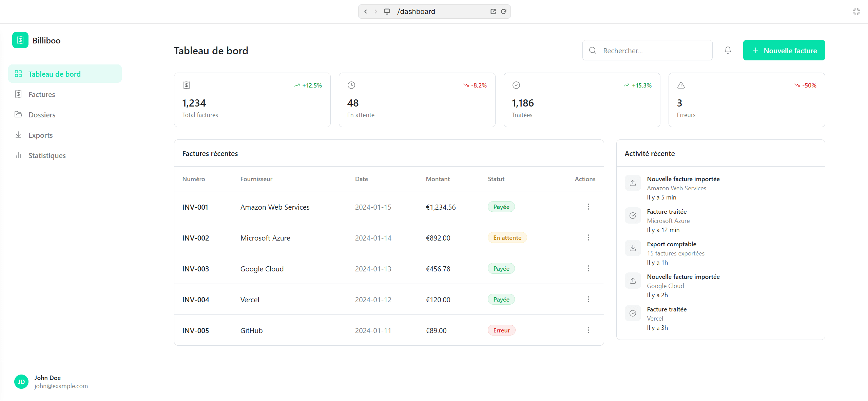Viewport: 868px width, 401px height.
Task: Open dashboard in external window
Action: click(x=493, y=11)
